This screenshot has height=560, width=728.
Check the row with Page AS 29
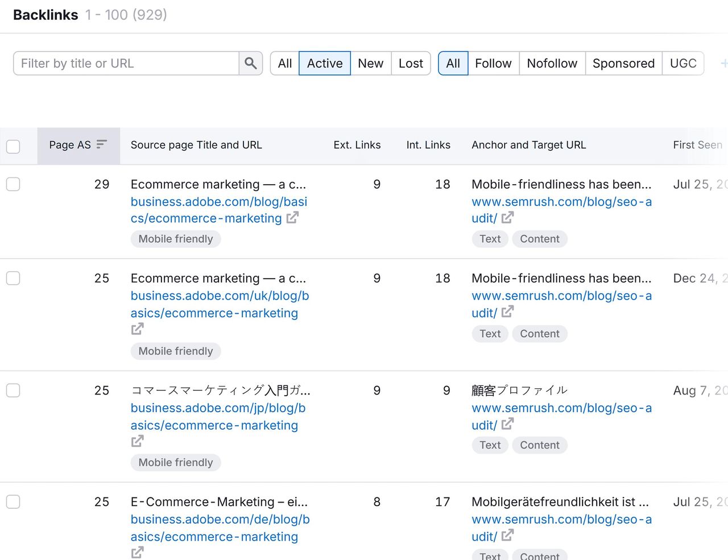(x=13, y=184)
